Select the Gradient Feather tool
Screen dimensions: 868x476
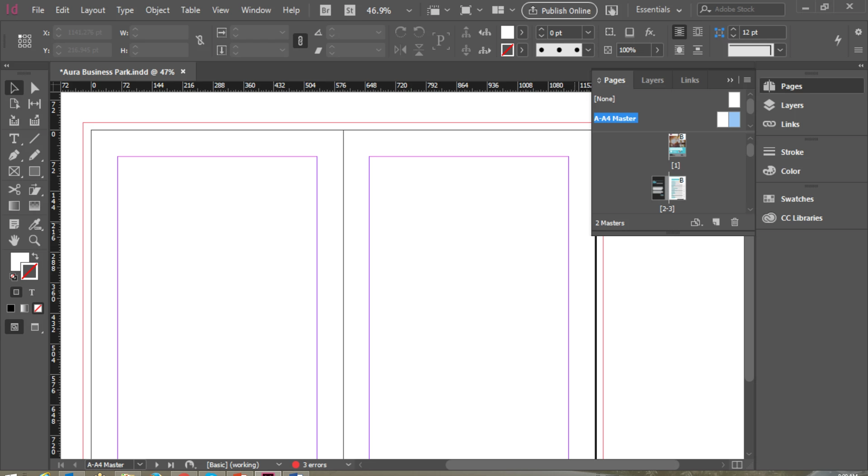tap(34, 206)
